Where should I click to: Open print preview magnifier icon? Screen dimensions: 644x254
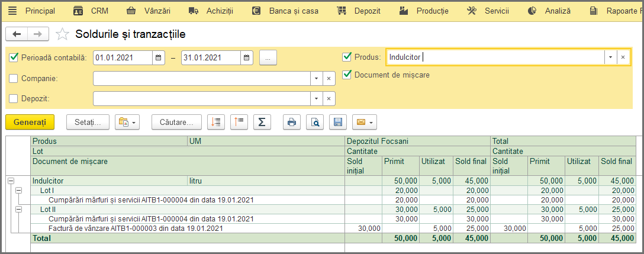tap(315, 122)
